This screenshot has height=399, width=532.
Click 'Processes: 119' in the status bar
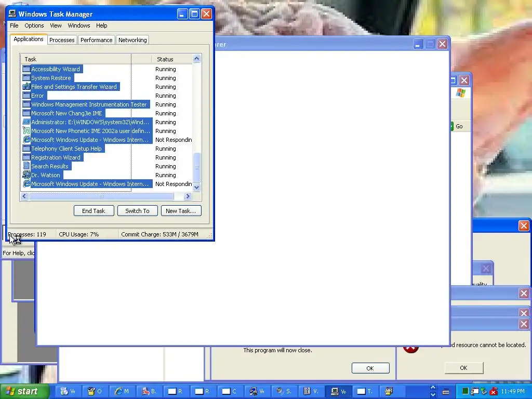[x=27, y=234]
